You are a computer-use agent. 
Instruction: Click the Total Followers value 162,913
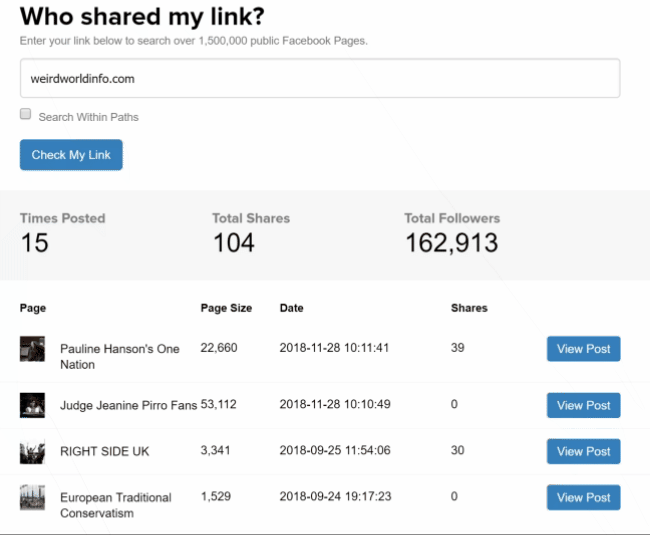click(x=452, y=243)
